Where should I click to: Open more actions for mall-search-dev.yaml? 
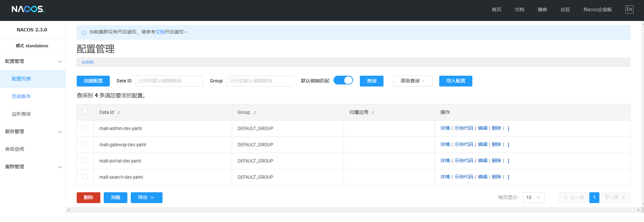509,177
